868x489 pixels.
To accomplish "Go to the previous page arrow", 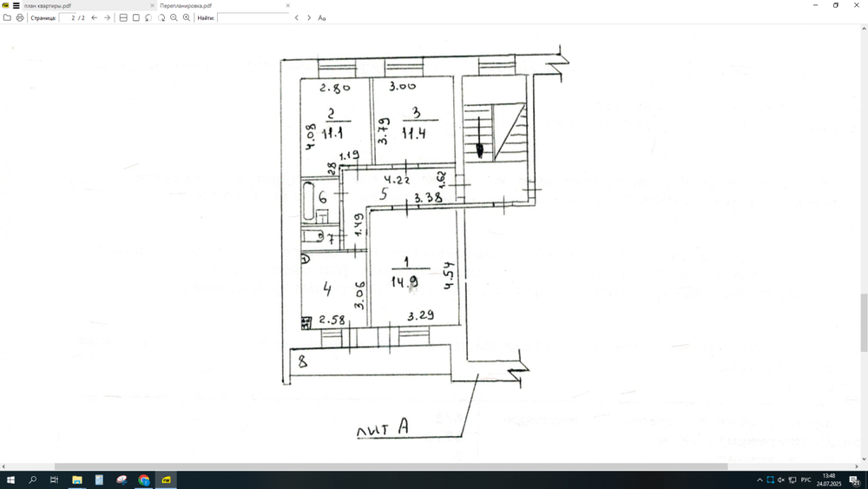I will tap(94, 17).
